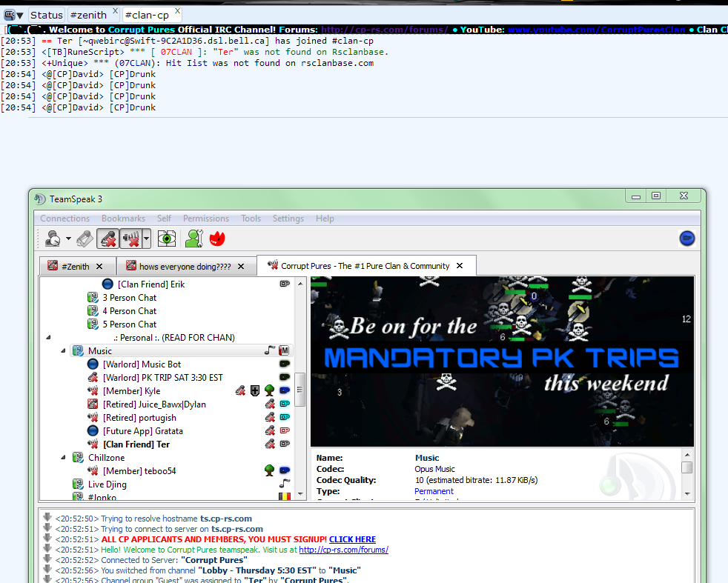
Task: Open the connect dropdown arrow in TeamSpeak toolbar
Action: (68, 239)
